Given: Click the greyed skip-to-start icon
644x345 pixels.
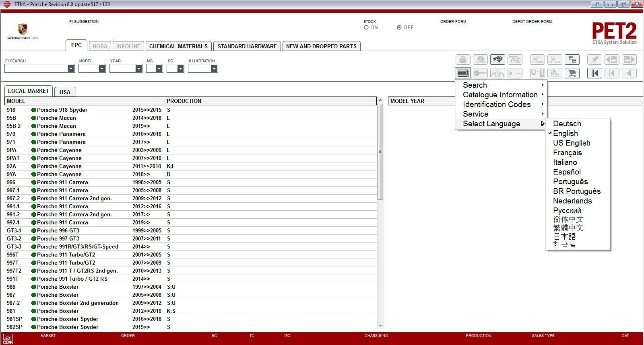Looking at the screenshot, I should click(612, 73).
